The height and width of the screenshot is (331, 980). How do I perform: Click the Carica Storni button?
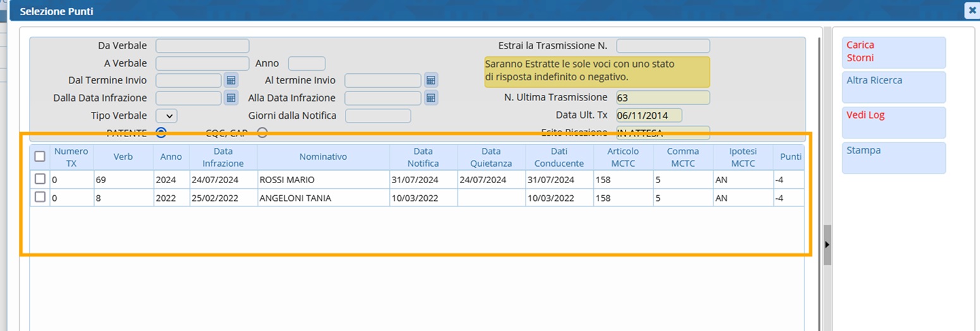[893, 52]
